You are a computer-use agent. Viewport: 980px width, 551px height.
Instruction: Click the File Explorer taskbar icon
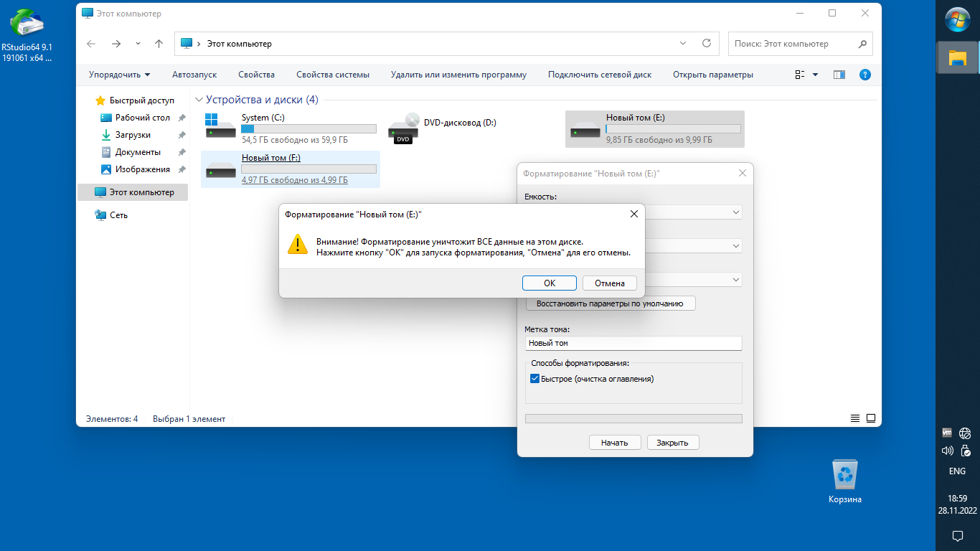957,58
